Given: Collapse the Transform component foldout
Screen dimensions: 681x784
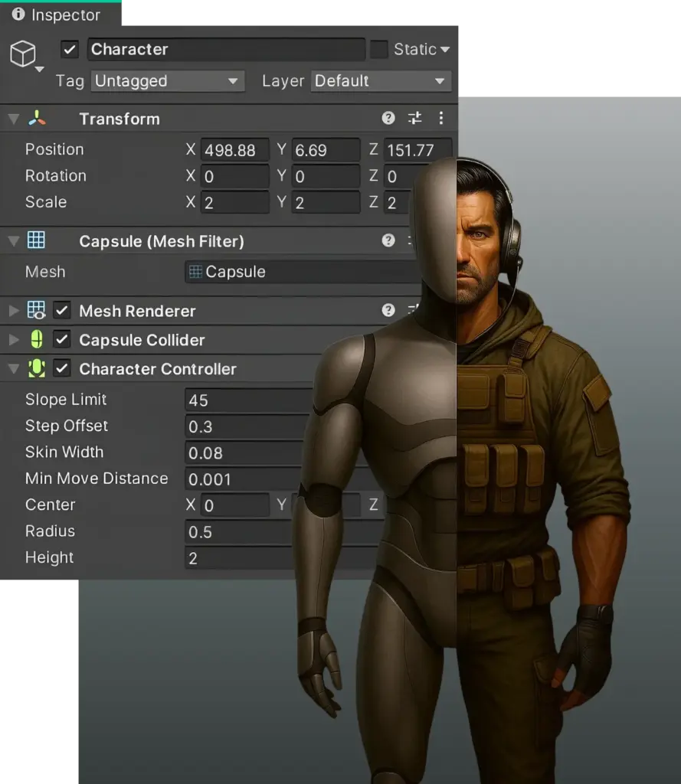Looking at the screenshot, I should [13, 119].
